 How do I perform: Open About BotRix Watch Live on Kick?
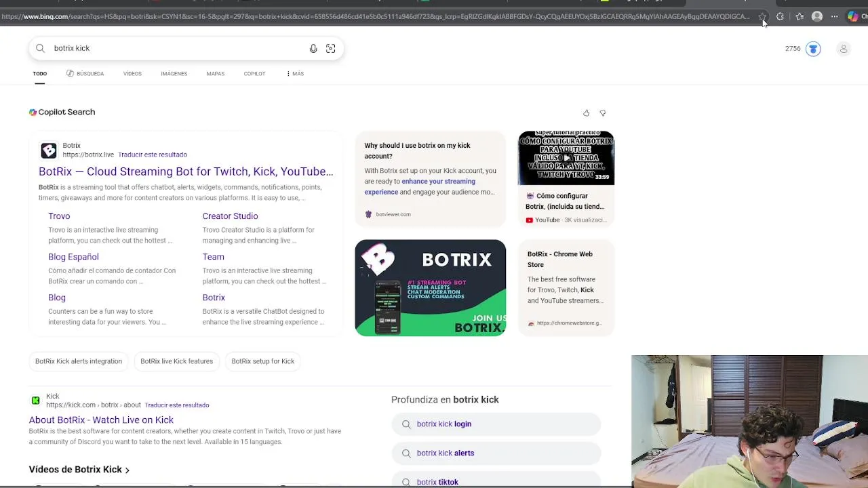101,420
